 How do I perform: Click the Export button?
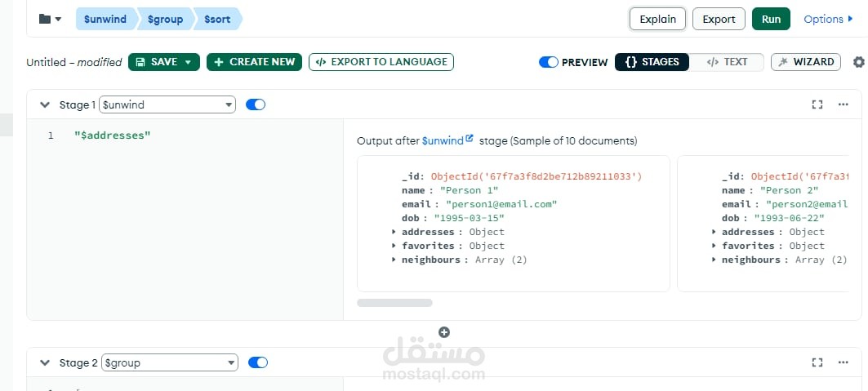coord(719,19)
